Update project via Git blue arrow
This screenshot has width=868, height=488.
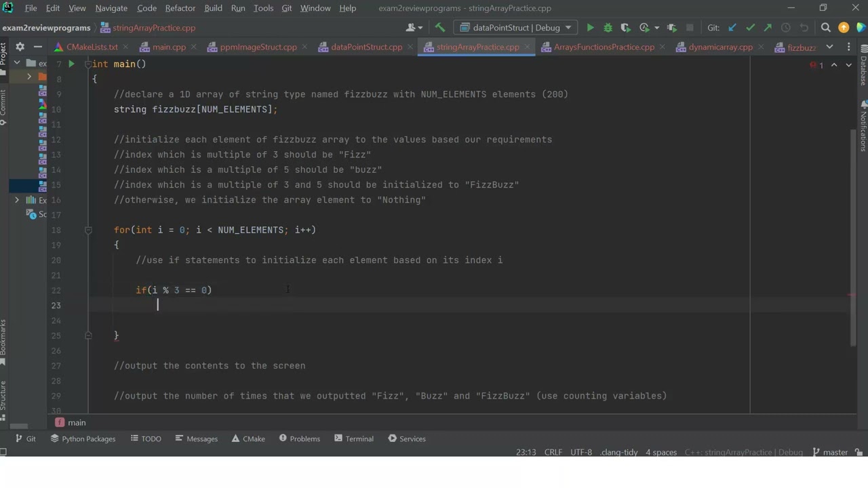[732, 28]
